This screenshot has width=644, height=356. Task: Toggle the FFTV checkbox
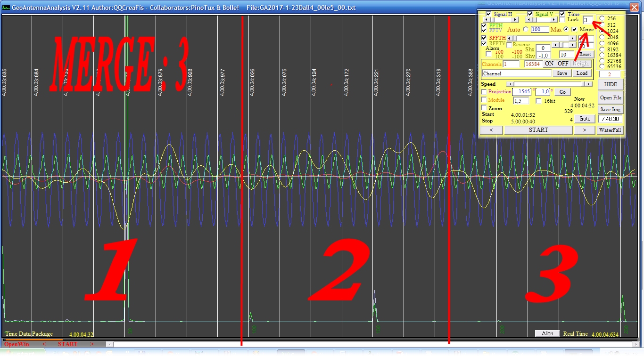click(x=484, y=30)
